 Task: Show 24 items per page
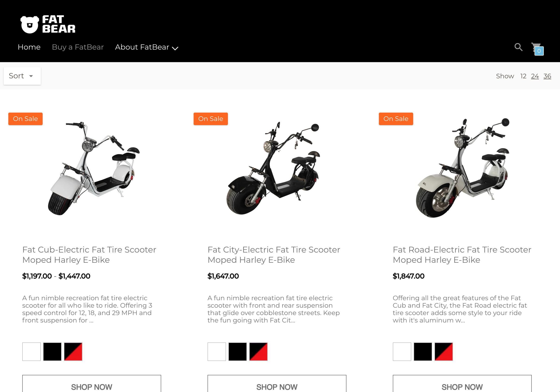[535, 76]
